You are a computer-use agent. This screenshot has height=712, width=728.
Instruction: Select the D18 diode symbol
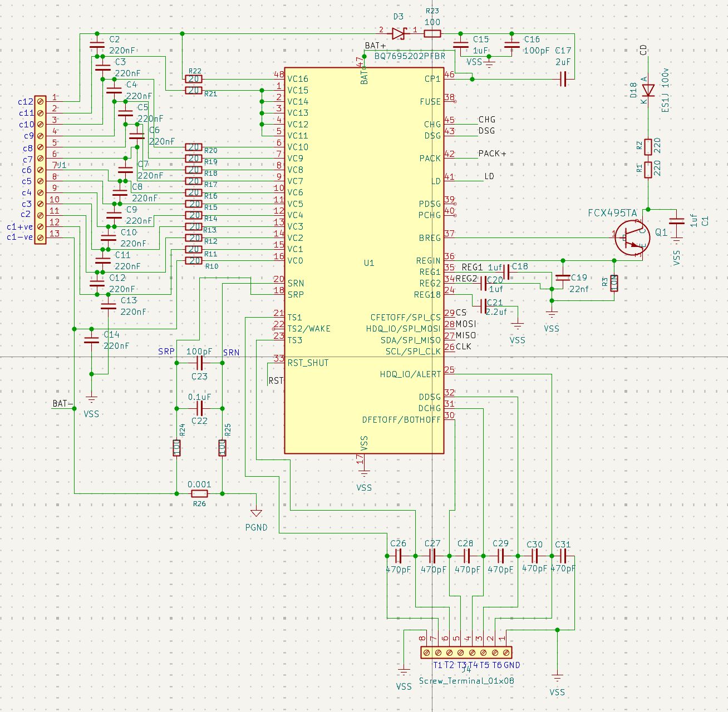point(648,90)
